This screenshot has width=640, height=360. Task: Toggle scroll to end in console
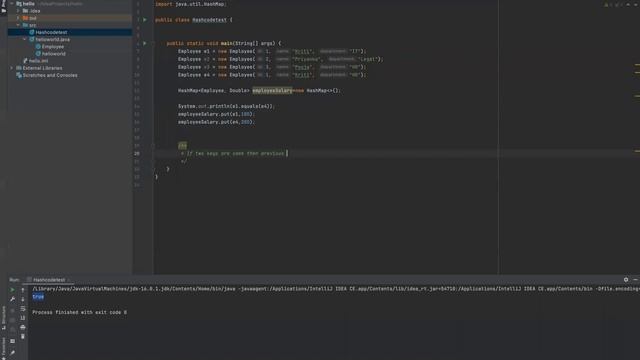(x=23, y=318)
